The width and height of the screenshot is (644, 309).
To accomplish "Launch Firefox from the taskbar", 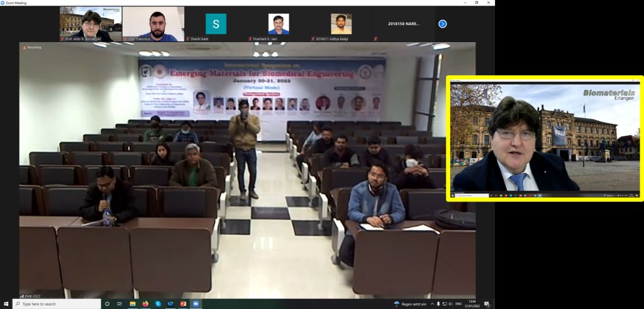I will [x=145, y=304].
